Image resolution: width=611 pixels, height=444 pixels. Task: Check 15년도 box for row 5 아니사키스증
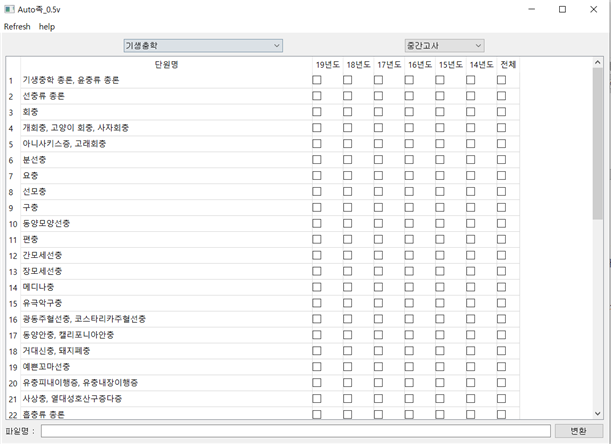(x=440, y=144)
